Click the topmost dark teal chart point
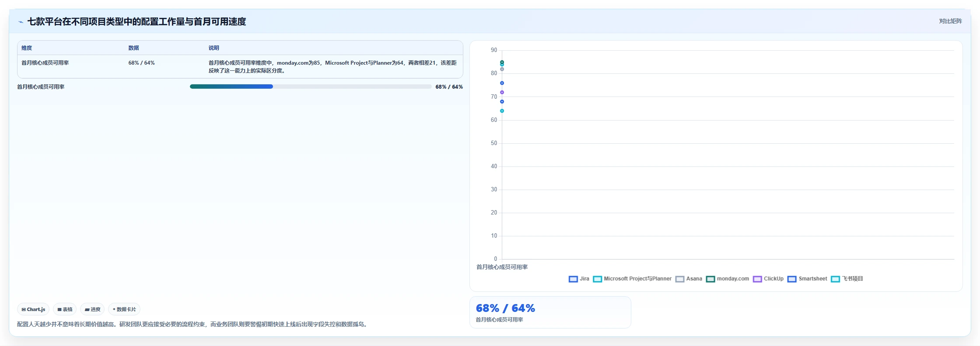This screenshot has width=980, height=346. tap(502, 62)
